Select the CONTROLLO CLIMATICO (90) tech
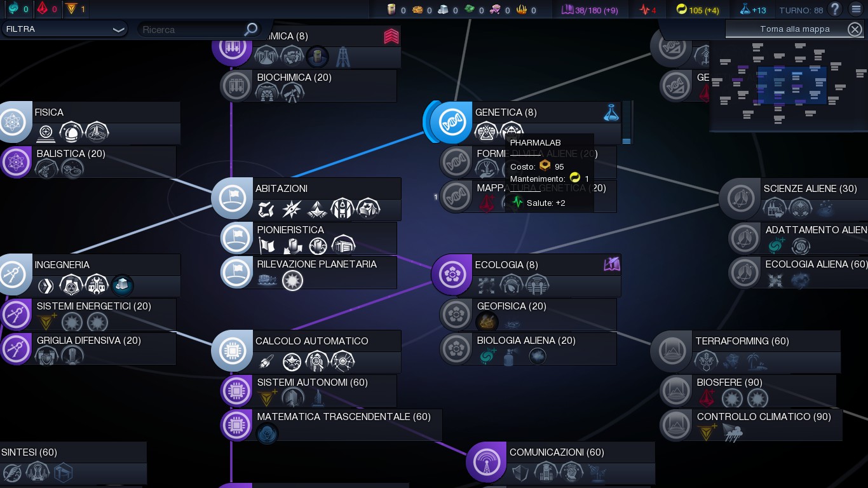Viewport: 868px width, 488px height. [x=751, y=425]
